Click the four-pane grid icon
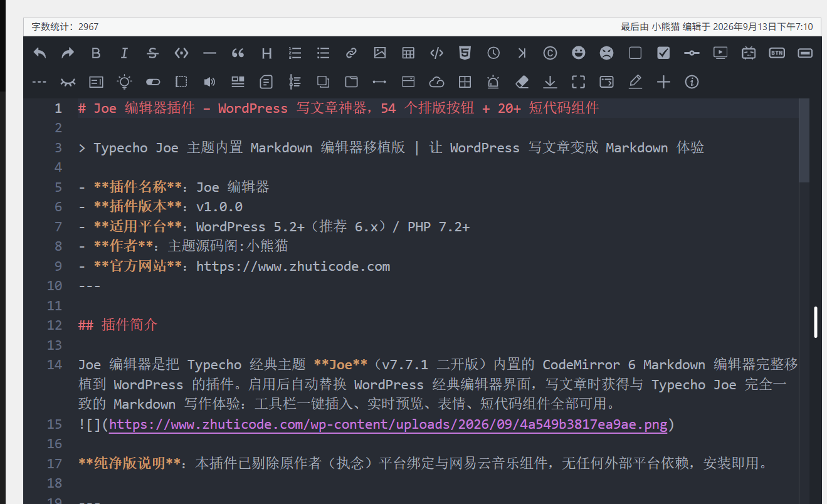827x504 pixels. point(465,82)
